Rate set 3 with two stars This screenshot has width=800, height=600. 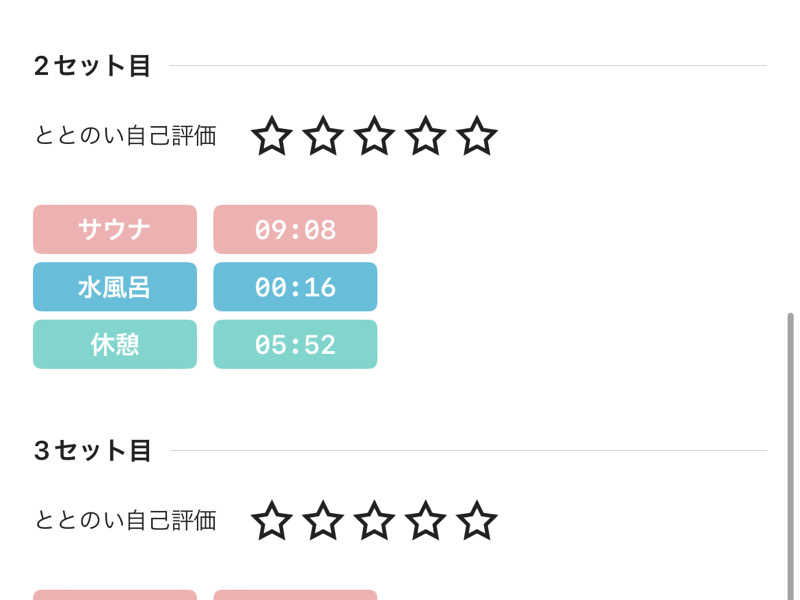click(x=323, y=521)
